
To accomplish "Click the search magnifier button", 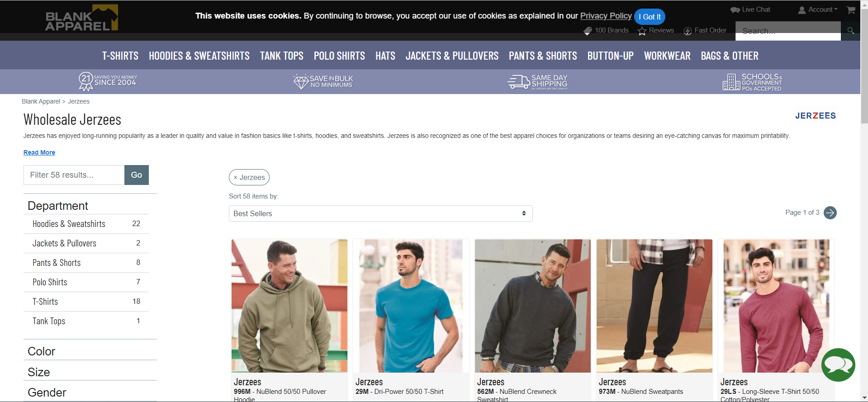I will click(850, 31).
